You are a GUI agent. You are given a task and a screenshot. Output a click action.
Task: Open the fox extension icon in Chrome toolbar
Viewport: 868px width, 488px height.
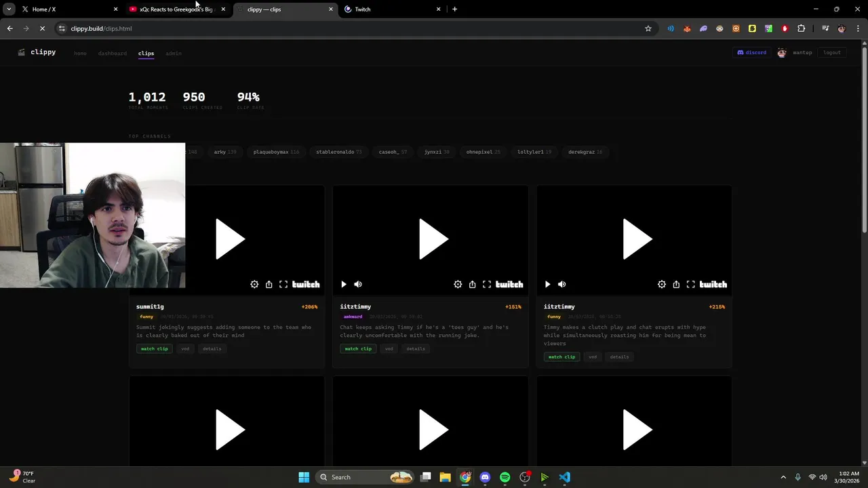click(x=687, y=28)
